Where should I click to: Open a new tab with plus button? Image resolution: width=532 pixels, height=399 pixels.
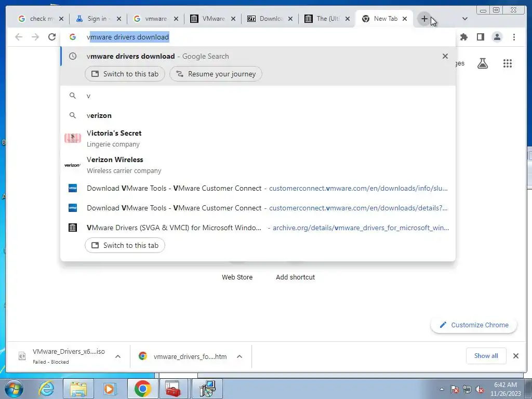coord(424,19)
